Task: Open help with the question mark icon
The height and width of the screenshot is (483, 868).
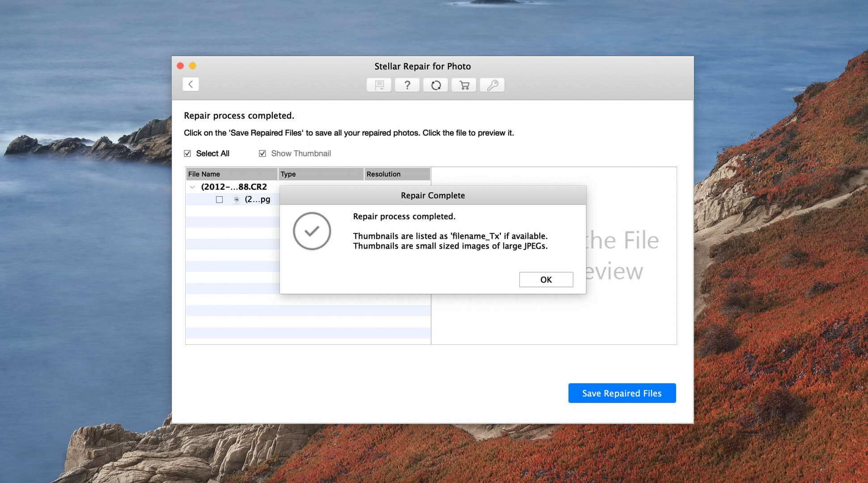Action: 407,85
